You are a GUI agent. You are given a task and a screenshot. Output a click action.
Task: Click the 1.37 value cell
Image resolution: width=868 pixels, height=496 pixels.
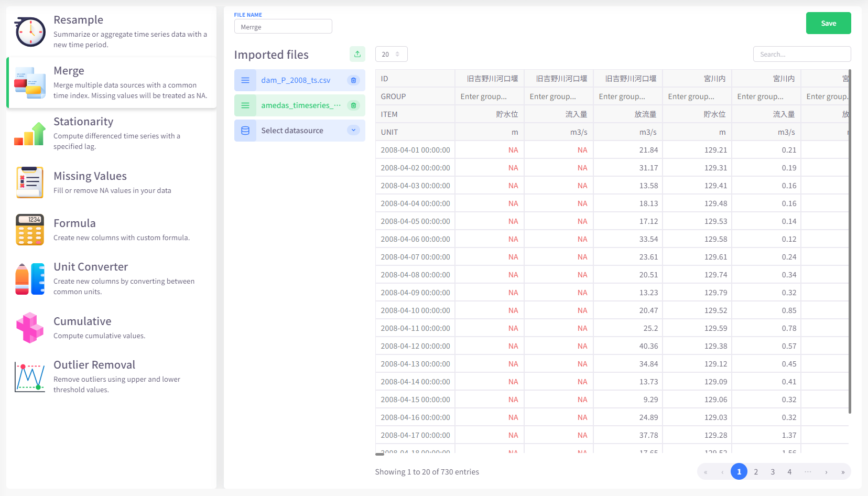[766, 435]
